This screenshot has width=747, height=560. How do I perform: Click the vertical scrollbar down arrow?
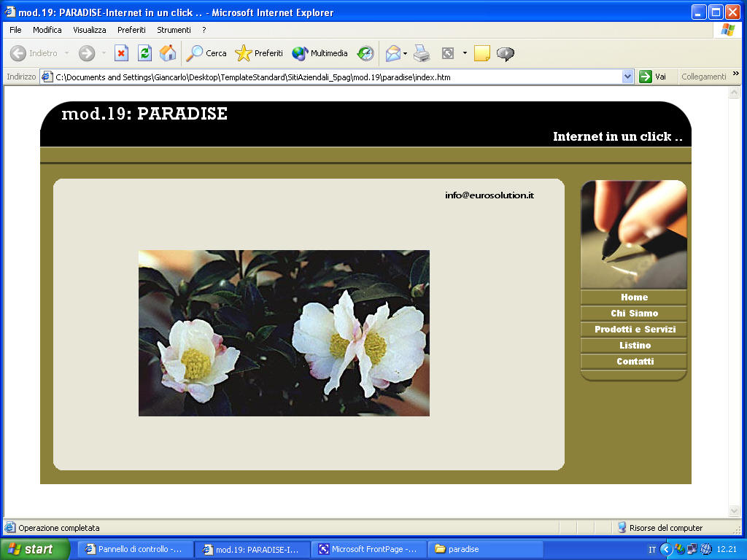(x=734, y=511)
